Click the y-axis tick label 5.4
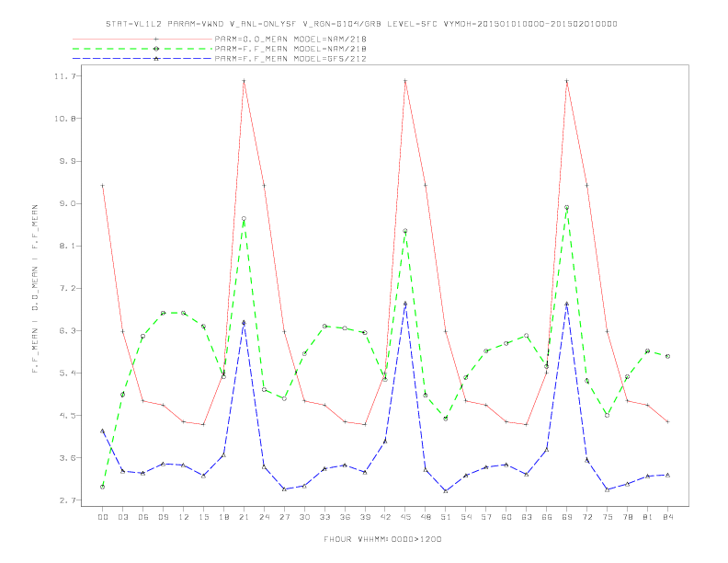Viewport: 728px width, 563px height. [x=68, y=373]
